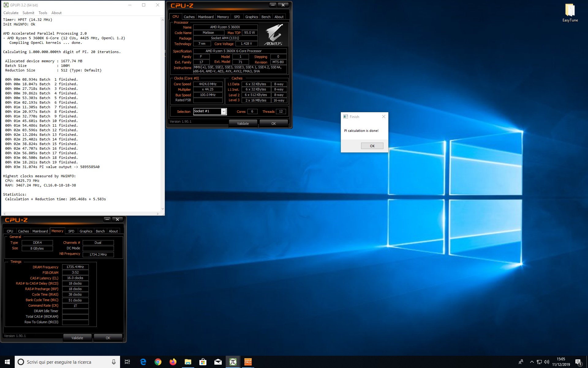Launch Microsoft Edge from the taskbar
The image size is (588, 368).
[x=143, y=362]
